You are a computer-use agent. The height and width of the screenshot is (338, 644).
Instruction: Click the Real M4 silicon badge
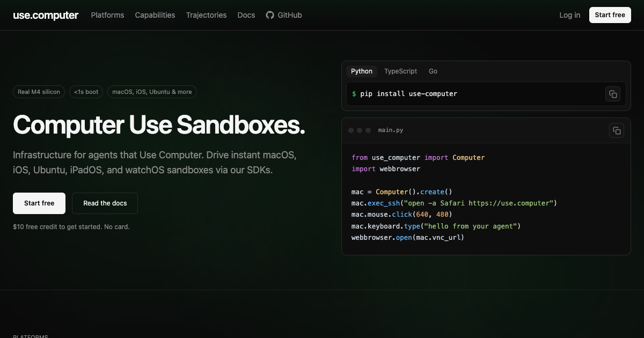point(39,92)
